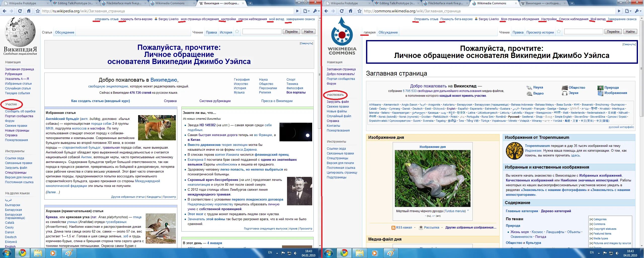Open the Просмотр истории tab on Commons

(x=540, y=33)
